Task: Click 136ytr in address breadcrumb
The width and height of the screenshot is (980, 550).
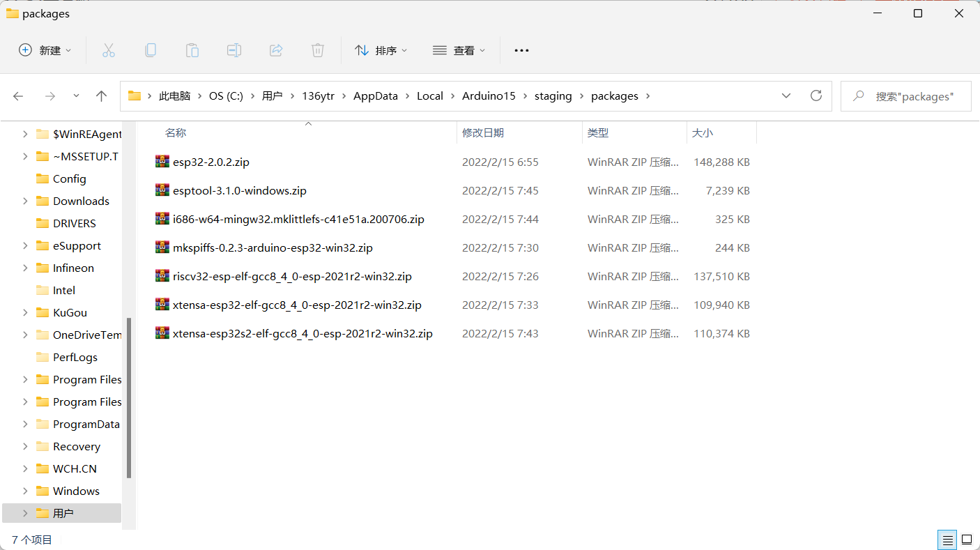Action: (319, 96)
